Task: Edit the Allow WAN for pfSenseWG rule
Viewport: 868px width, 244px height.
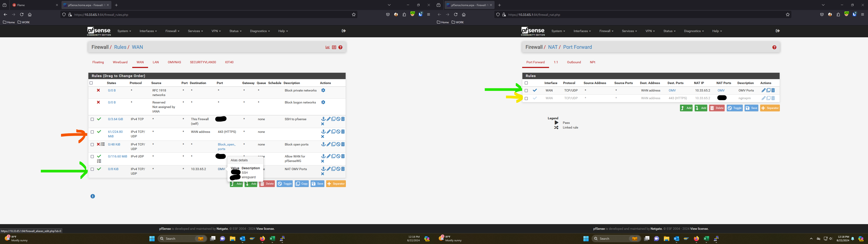Action: pyautogui.click(x=328, y=156)
